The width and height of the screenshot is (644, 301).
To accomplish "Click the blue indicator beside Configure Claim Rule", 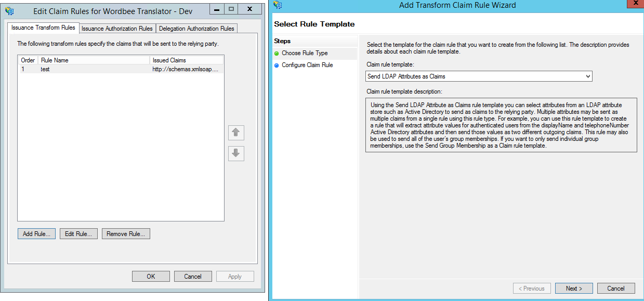I will [x=276, y=65].
